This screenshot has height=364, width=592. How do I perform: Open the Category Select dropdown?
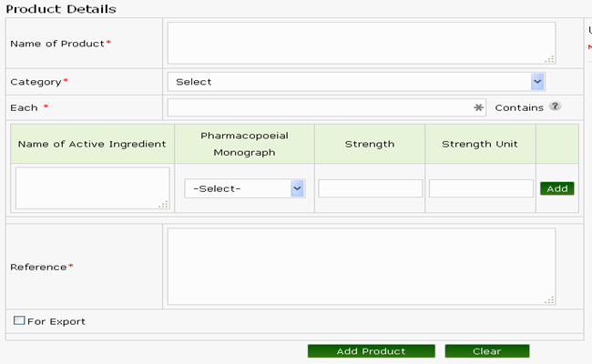point(355,82)
